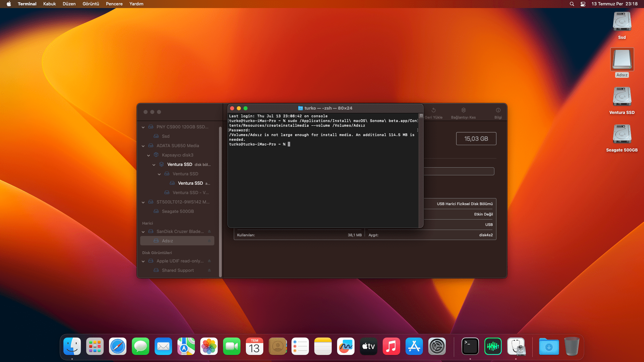Eject the Shared Support disk image
644x362 pixels.
(209, 270)
